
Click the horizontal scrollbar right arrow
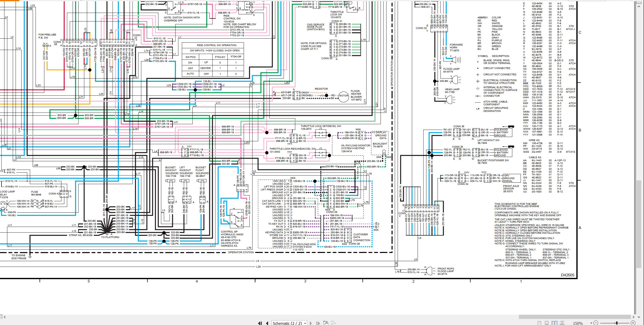coord(634,317)
